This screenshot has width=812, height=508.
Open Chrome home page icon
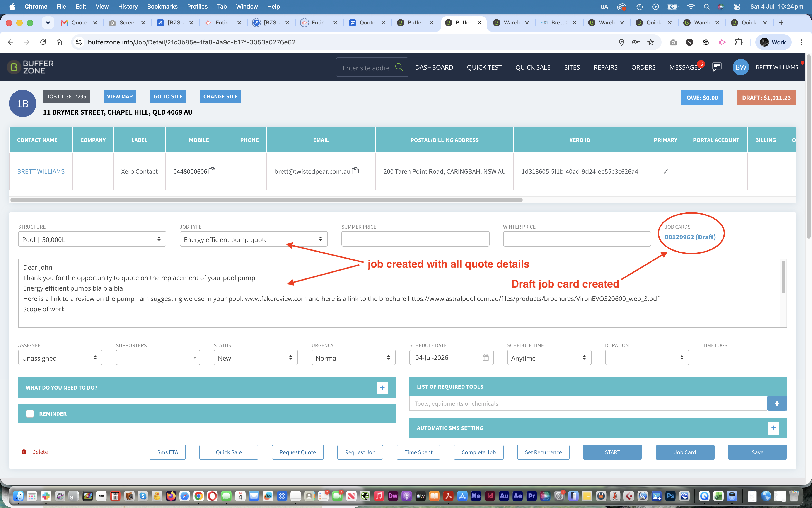(59, 42)
